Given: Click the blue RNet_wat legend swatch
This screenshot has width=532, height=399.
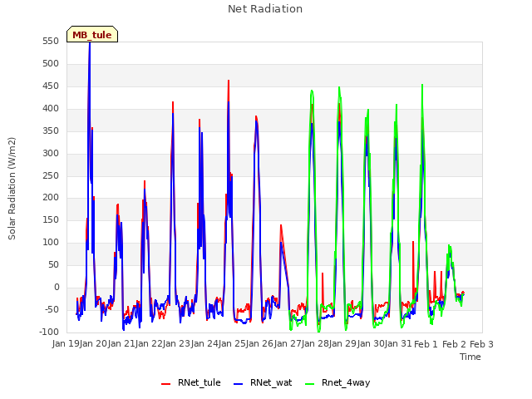Looking at the screenshot, I should (x=239, y=384).
